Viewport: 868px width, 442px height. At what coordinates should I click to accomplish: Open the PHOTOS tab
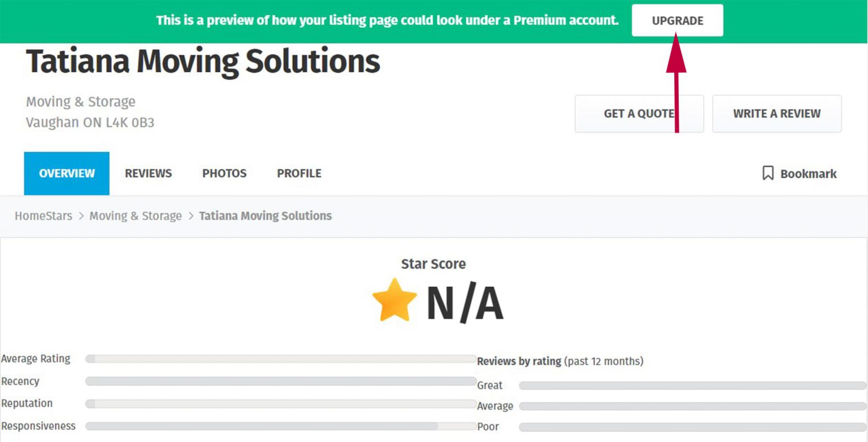tap(224, 173)
